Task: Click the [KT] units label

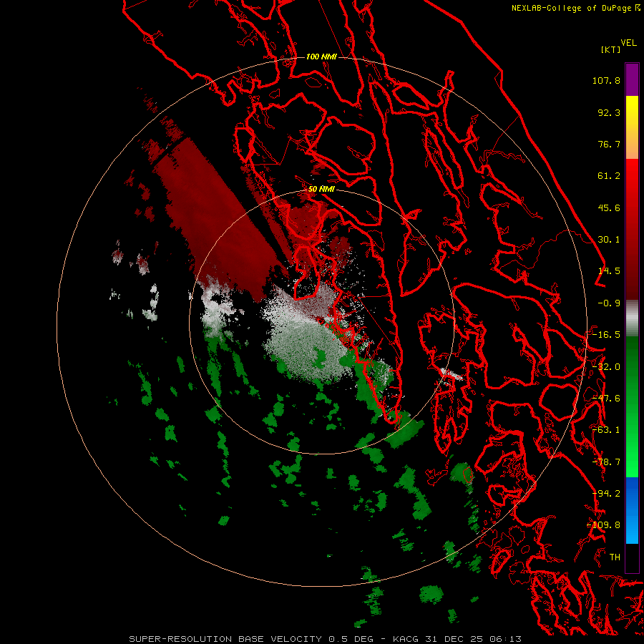Action: click(611, 49)
